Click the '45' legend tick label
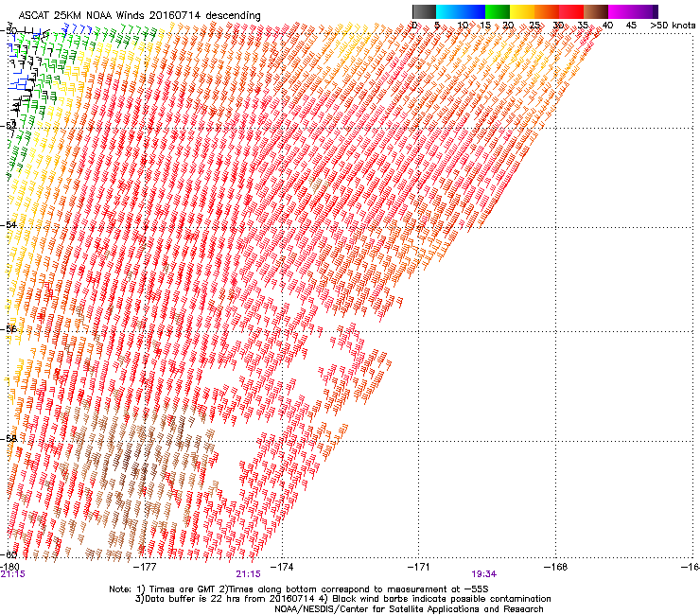 point(631,26)
